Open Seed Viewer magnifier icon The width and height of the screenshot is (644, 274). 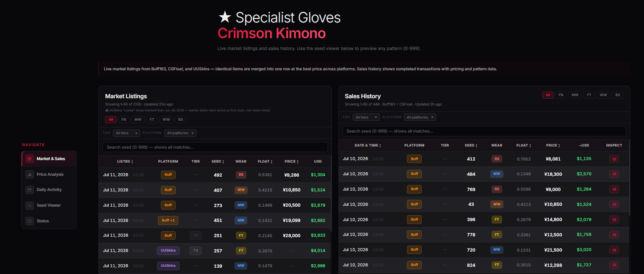(x=29, y=205)
